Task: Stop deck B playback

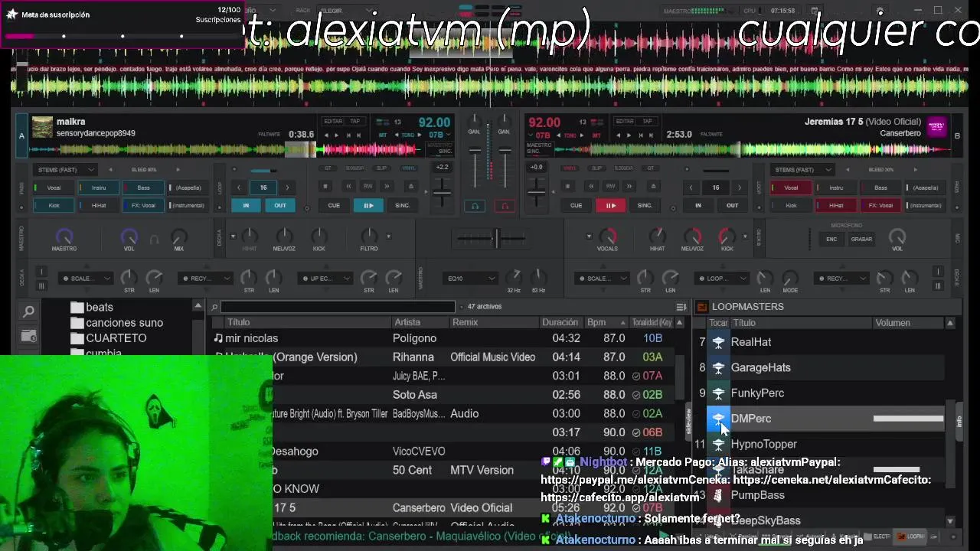Action: (567, 186)
